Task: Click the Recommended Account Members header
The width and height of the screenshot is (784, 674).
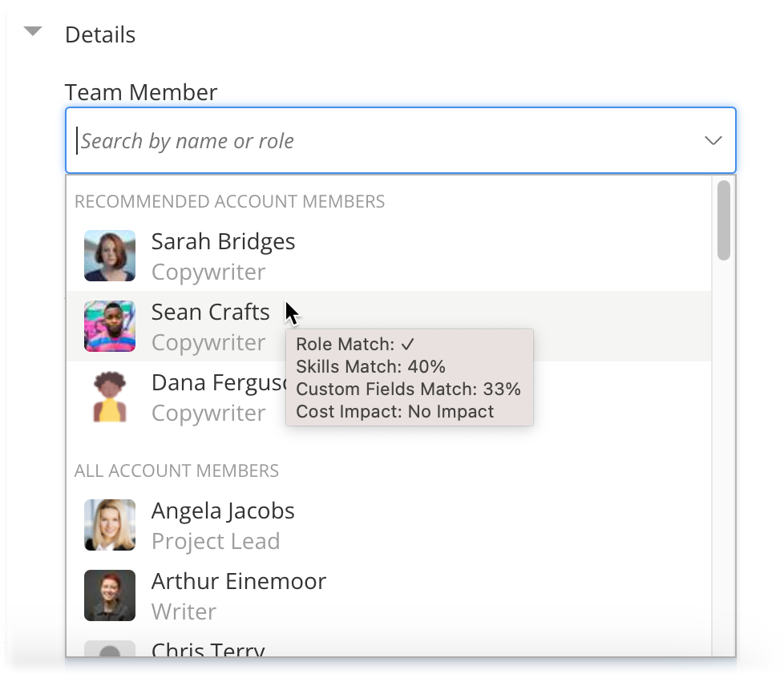Action: (x=229, y=201)
